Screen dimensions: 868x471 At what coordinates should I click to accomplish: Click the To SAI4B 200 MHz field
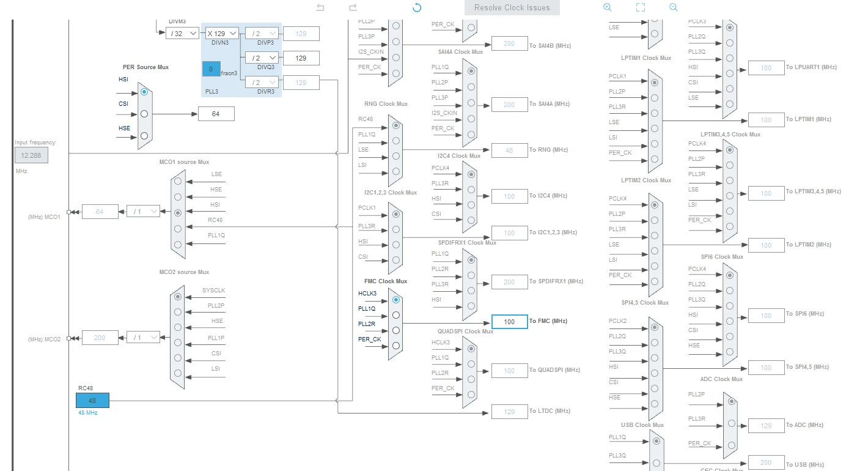509,43
